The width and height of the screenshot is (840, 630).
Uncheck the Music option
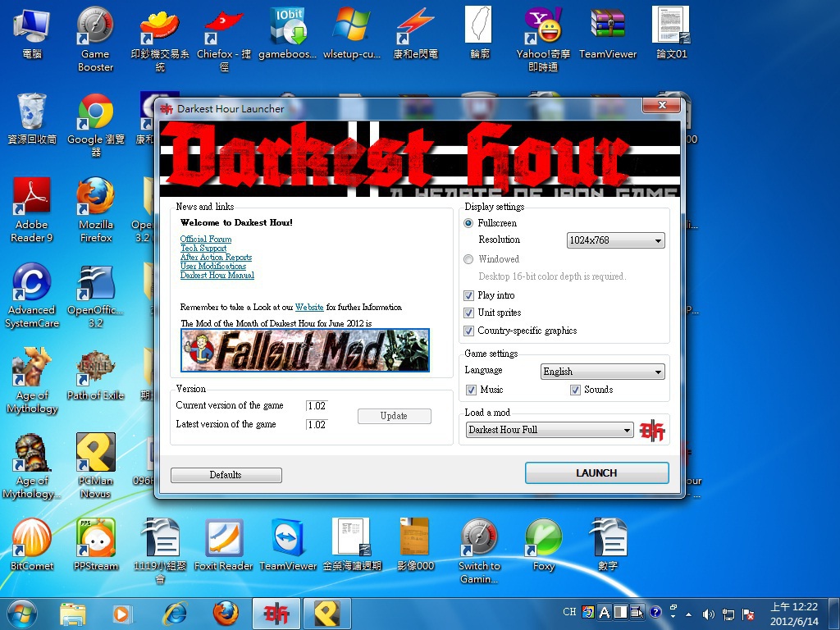pyautogui.click(x=472, y=390)
